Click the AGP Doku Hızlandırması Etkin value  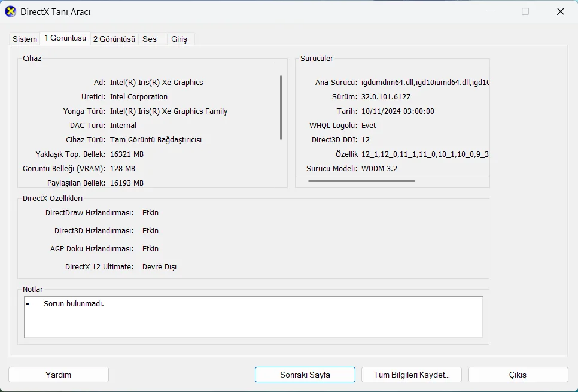coord(150,249)
